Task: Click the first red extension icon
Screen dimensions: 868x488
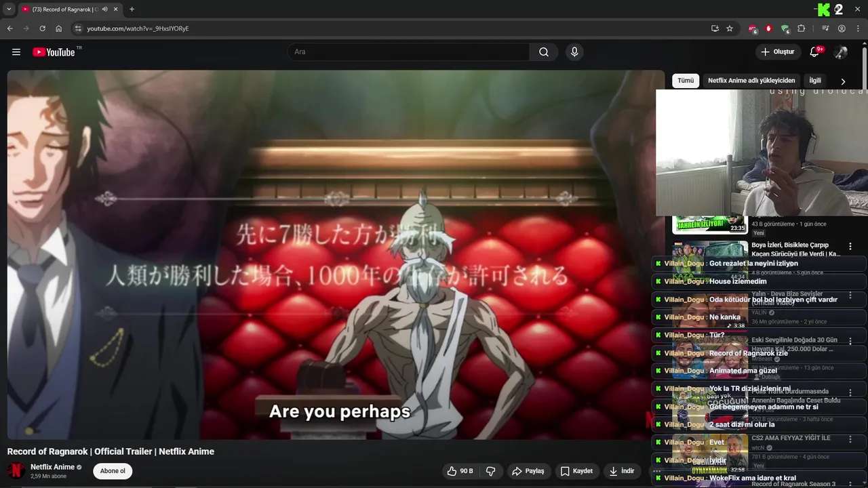Action: (x=752, y=28)
